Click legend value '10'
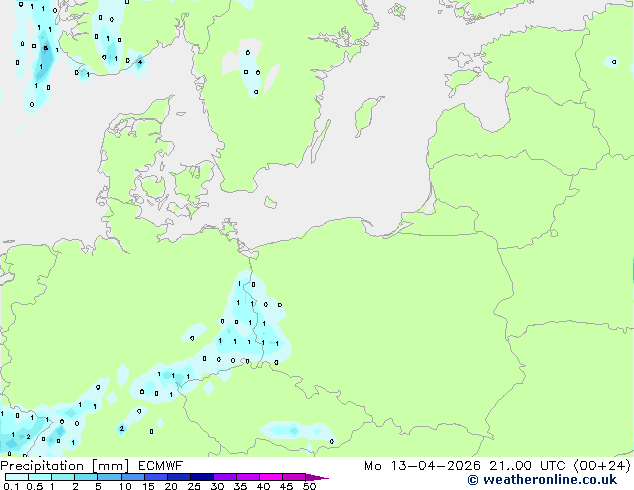Screen dimensions: 634x490 [125, 486]
